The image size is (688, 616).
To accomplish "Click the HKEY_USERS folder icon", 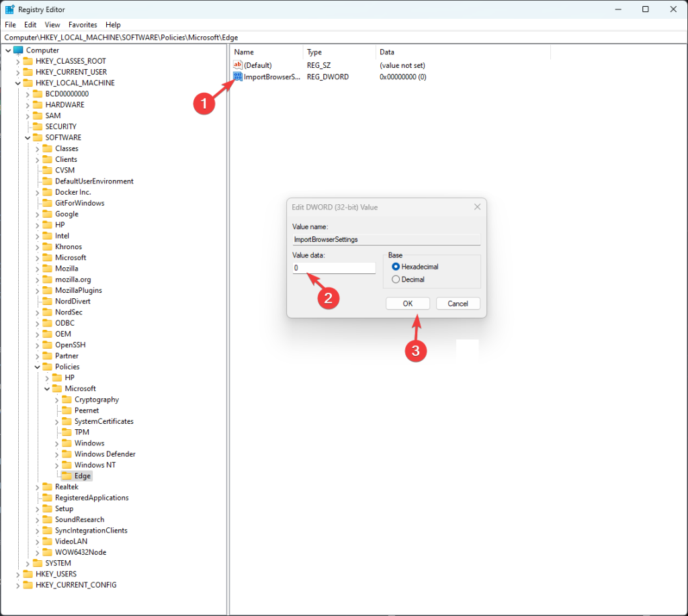I will tap(28, 574).
